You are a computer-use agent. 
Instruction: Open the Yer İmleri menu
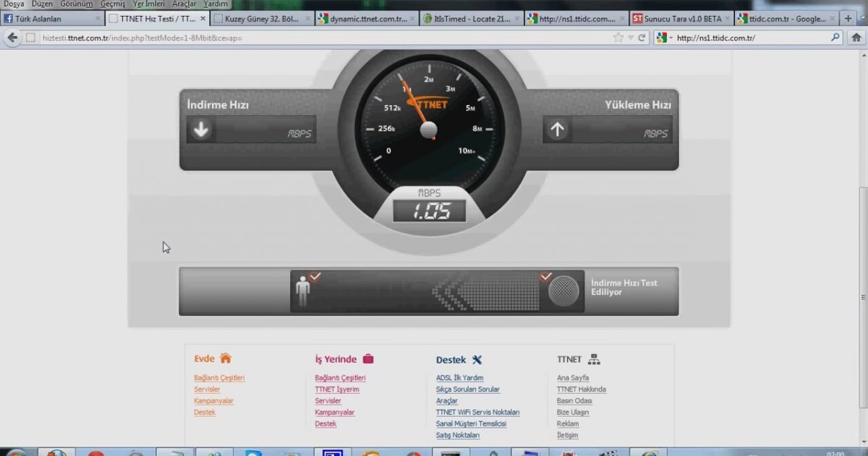click(x=149, y=4)
